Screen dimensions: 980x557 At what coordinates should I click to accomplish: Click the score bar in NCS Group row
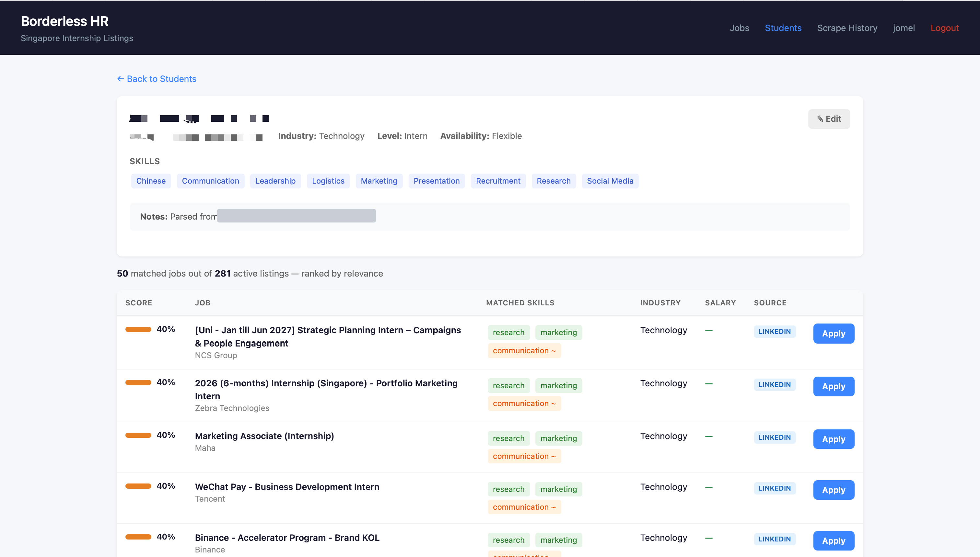click(x=138, y=329)
